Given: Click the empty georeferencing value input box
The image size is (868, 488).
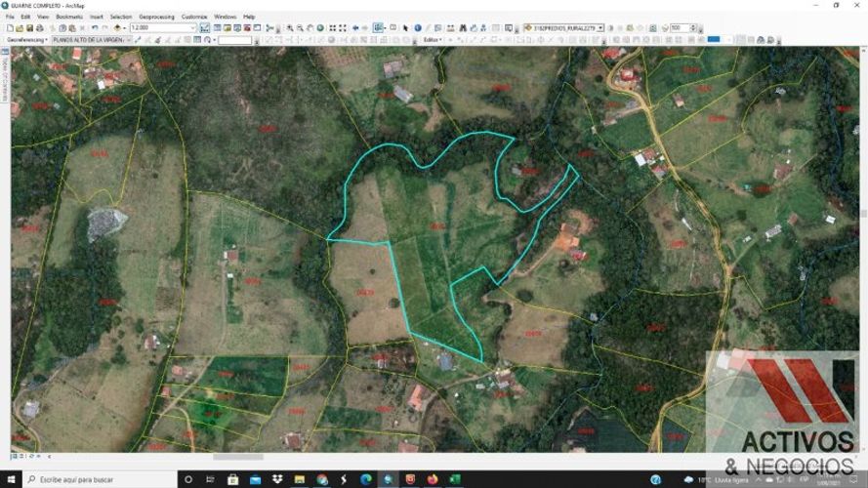Looking at the screenshot, I should 234,40.
